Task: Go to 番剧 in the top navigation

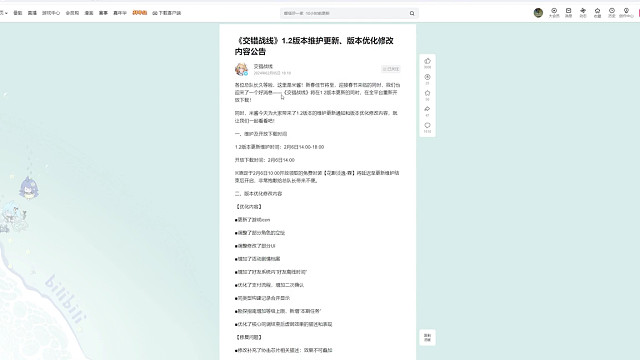Action: click(18, 13)
